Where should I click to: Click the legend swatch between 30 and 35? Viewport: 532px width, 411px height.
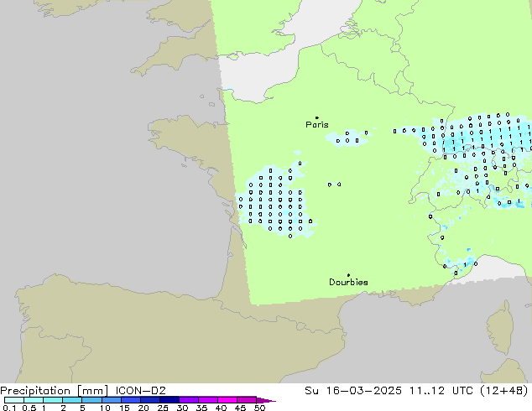click(x=188, y=400)
